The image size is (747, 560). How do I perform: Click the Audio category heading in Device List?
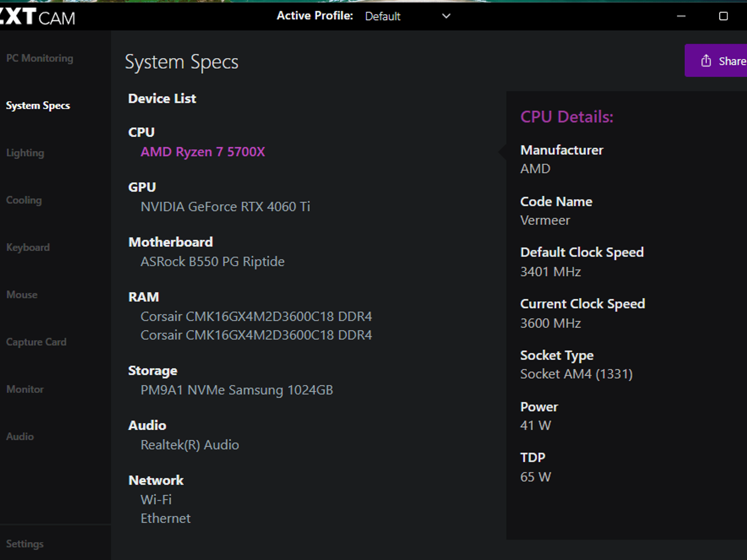[147, 425]
